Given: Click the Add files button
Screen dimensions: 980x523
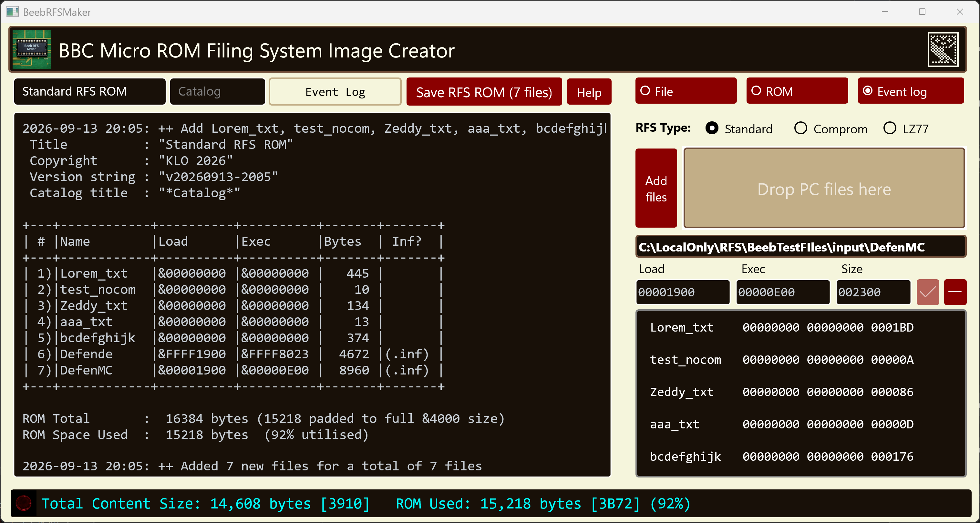Looking at the screenshot, I should [x=656, y=188].
